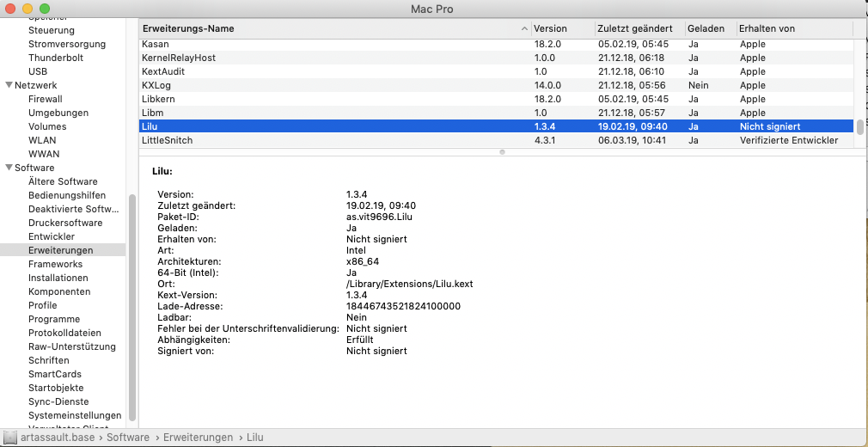The image size is (868, 447).
Task: Click the sidebar vertical scrollbar thumb
Action: point(131,308)
